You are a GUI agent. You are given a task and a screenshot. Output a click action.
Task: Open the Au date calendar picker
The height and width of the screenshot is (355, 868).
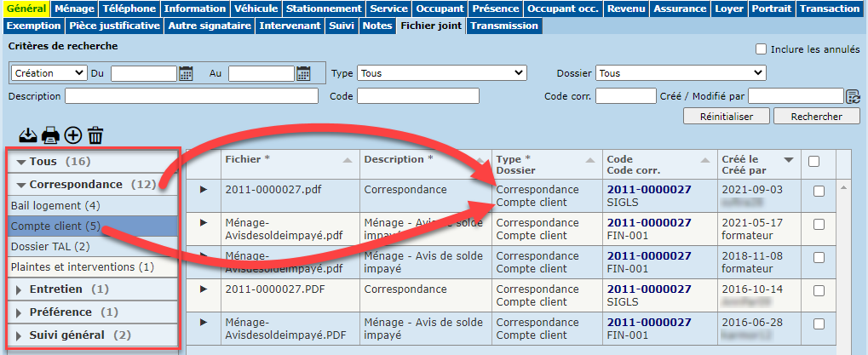pos(303,74)
